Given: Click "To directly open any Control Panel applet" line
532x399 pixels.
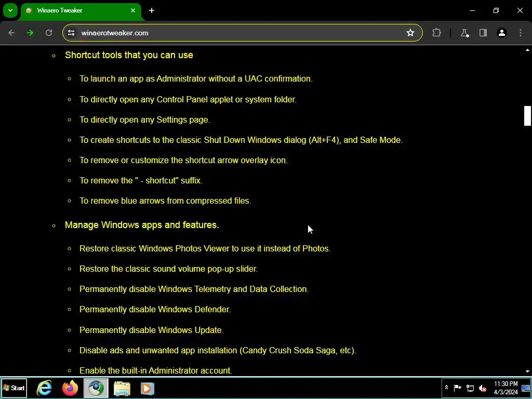Looking at the screenshot, I should point(188,99).
